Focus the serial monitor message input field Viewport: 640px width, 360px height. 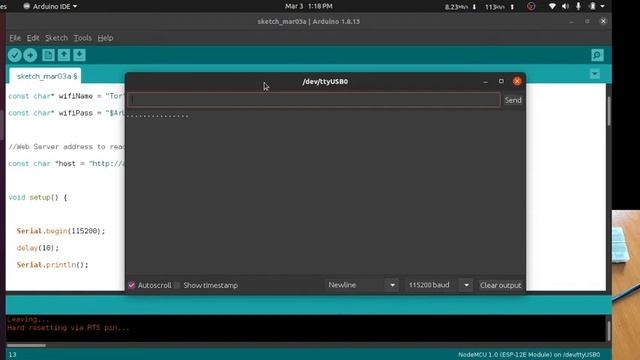[x=313, y=100]
